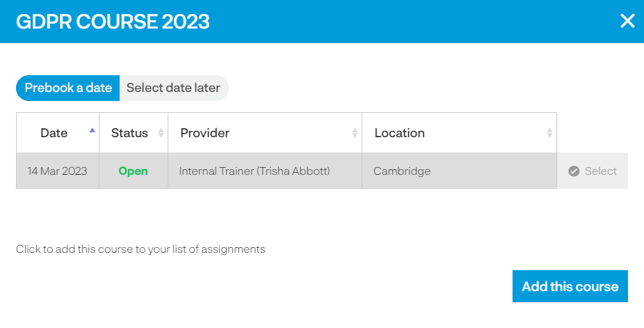Switch to Select date later option

tap(174, 88)
